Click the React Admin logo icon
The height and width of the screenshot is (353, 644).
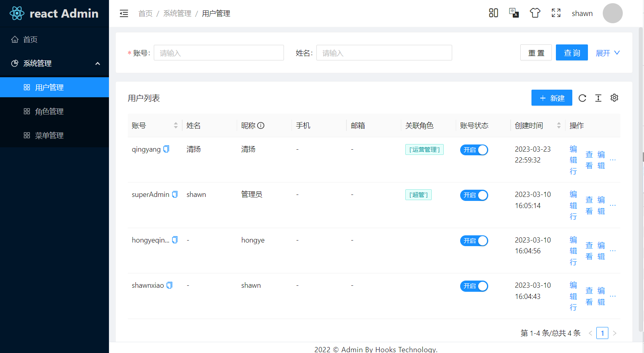[x=17, y=13]
